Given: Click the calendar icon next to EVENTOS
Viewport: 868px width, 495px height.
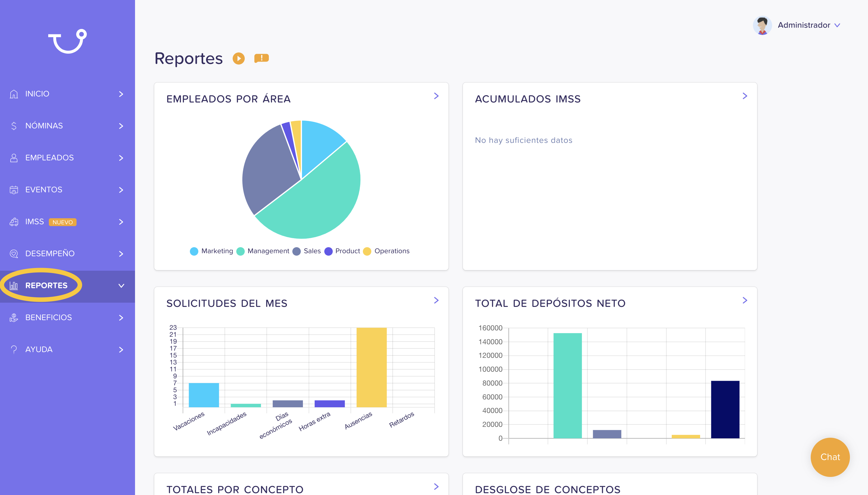Looking at the screenshot, I should 14,190.
